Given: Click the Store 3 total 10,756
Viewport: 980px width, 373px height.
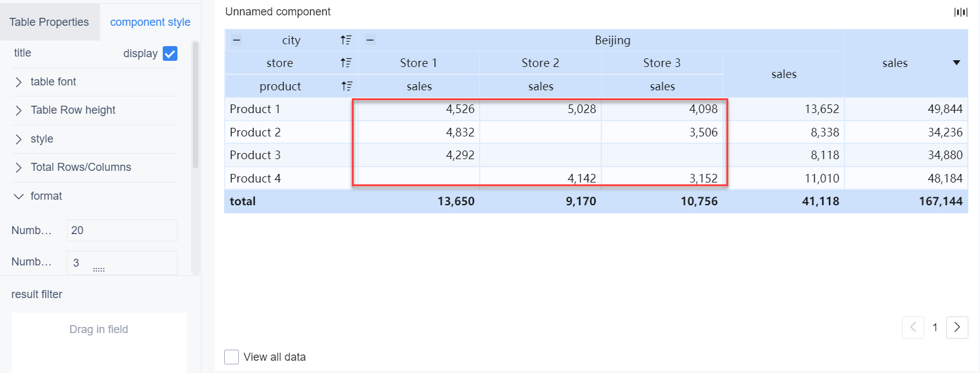Looking at the screenshot, I should coord(662,201).
